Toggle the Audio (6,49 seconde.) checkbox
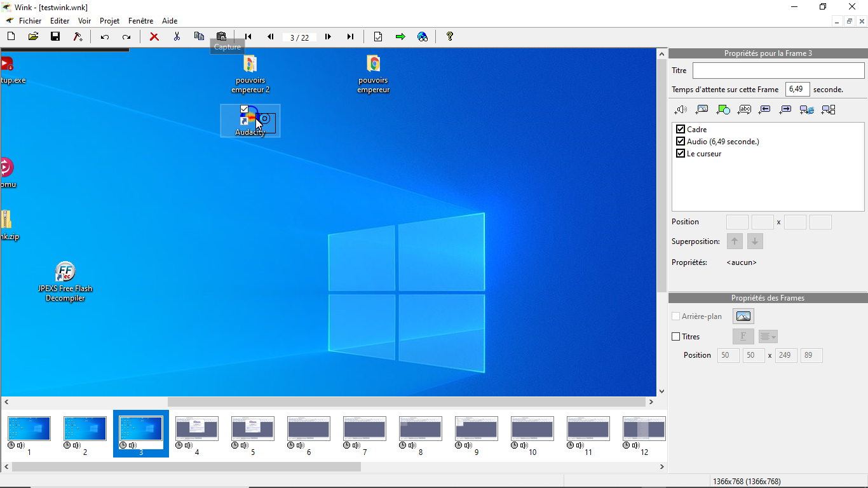Image resolution: width=868 pixels, height=488 pixels. click(681, 141)
